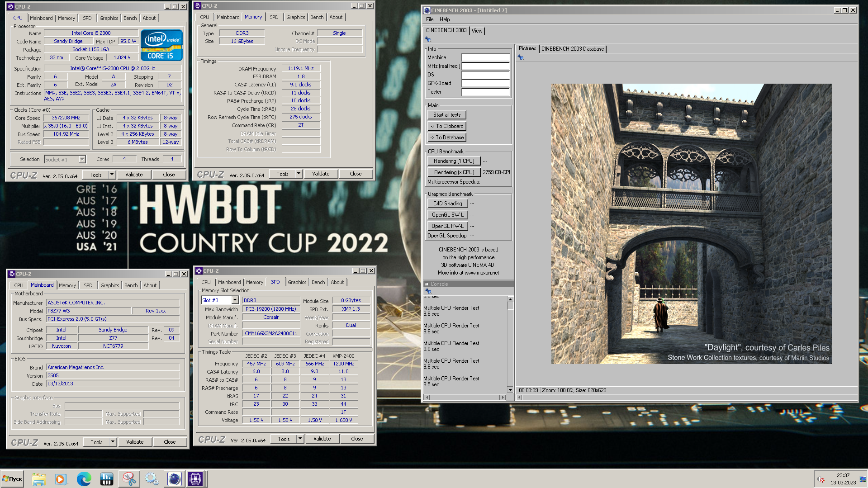Screen dimensions: 868x488
Task: Switch to the CINEBENCH 2003 Database tab
Action: tap(572, 49)
